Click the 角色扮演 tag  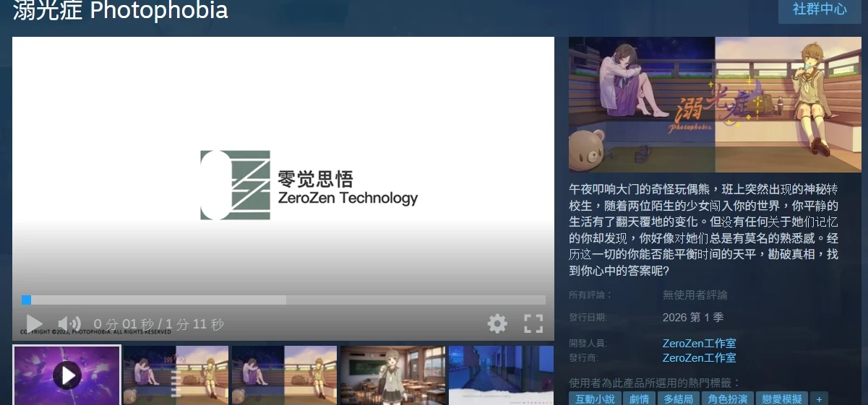pyautogui.click(x=727, y=399)
